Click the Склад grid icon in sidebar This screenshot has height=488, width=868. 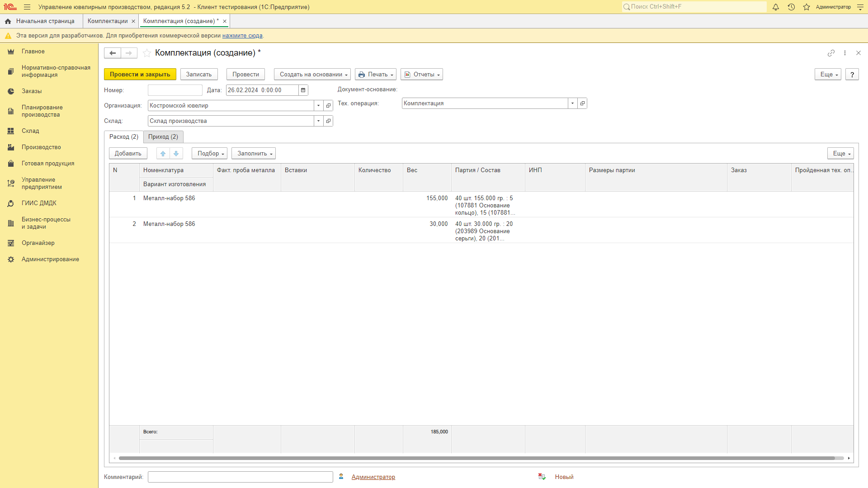11,131
